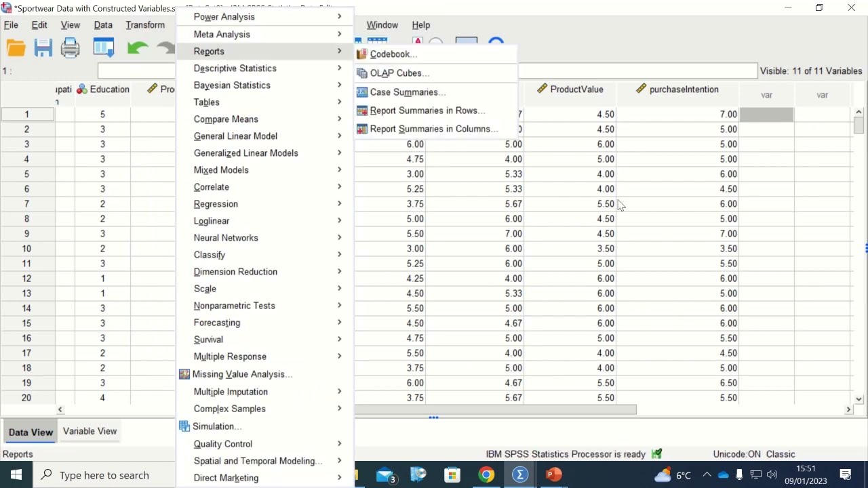
Task: Launch Microsoft Store from the taskbar
Action: click(452, 475)
